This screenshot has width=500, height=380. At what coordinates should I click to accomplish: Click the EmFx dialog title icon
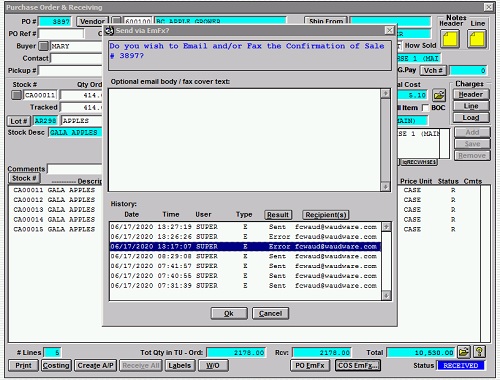[109, 31]
